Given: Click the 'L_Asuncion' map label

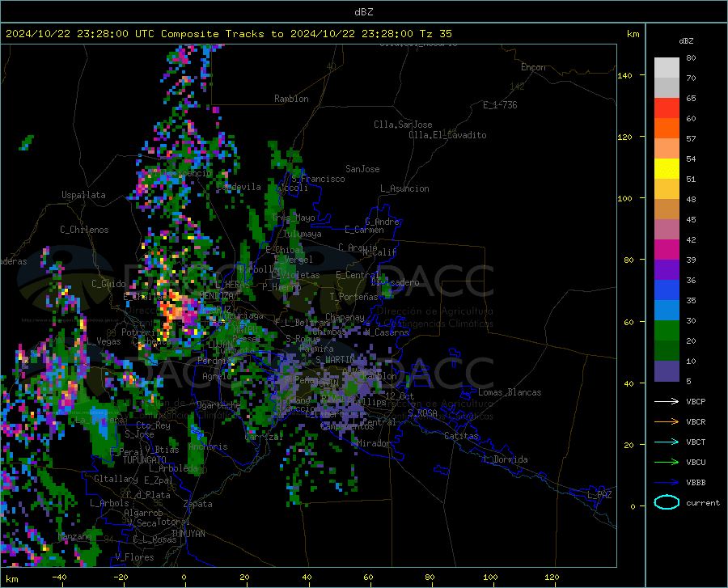Looking at the screenshot, I should [x=405, y=188].
